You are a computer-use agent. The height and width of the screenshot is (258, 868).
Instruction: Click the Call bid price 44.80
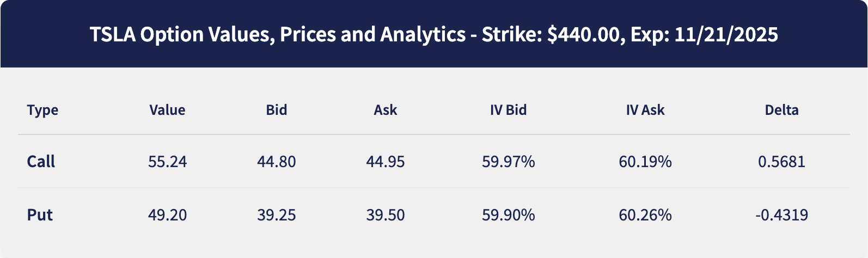point(276,162)
